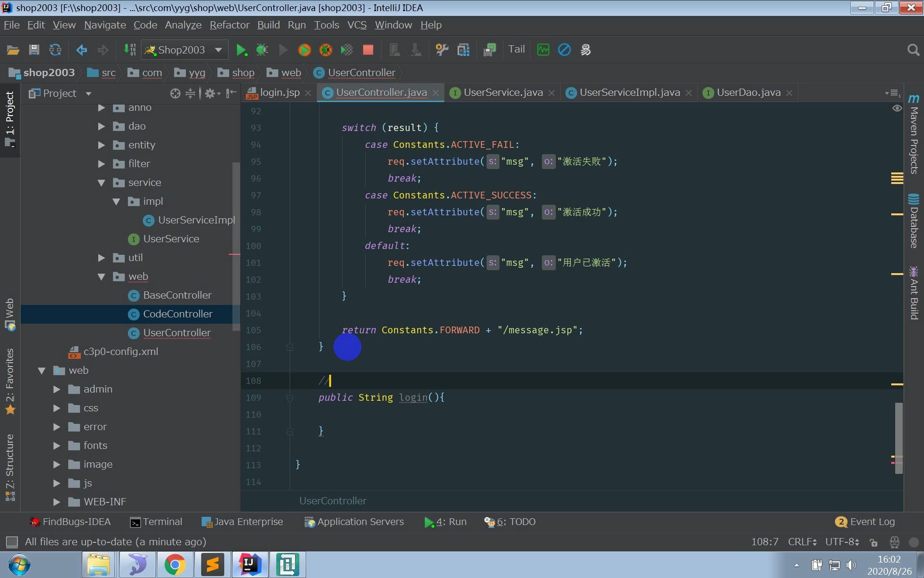
Task: Stop process with red square icon
Action: (368, 50)
